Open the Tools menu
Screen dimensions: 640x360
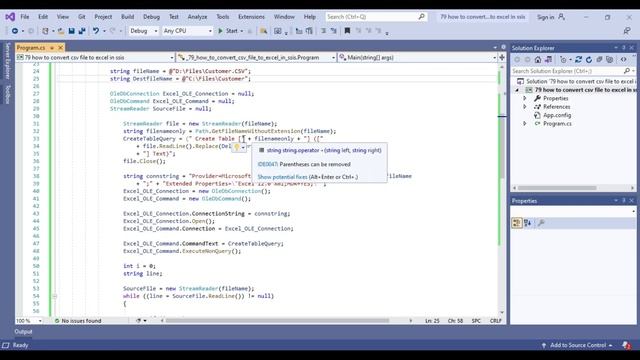click(222, 17)
